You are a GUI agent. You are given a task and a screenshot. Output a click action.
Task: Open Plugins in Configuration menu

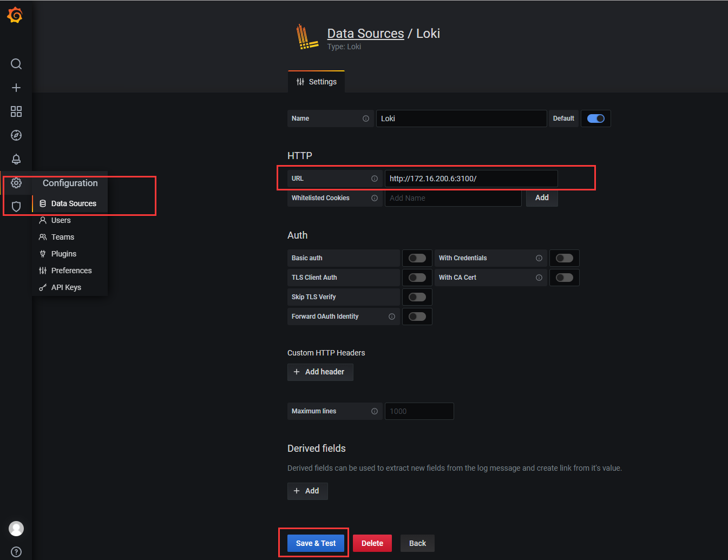coord(70,254)
